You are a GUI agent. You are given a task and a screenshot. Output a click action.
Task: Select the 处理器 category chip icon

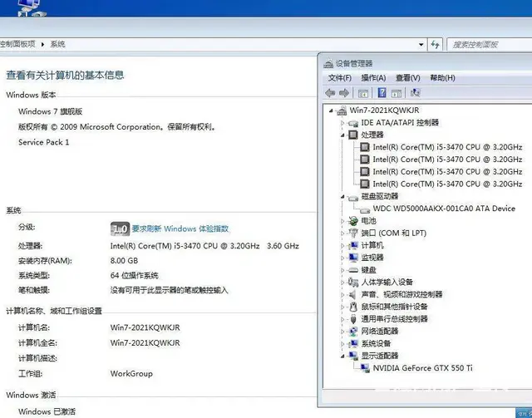point(353,135)
